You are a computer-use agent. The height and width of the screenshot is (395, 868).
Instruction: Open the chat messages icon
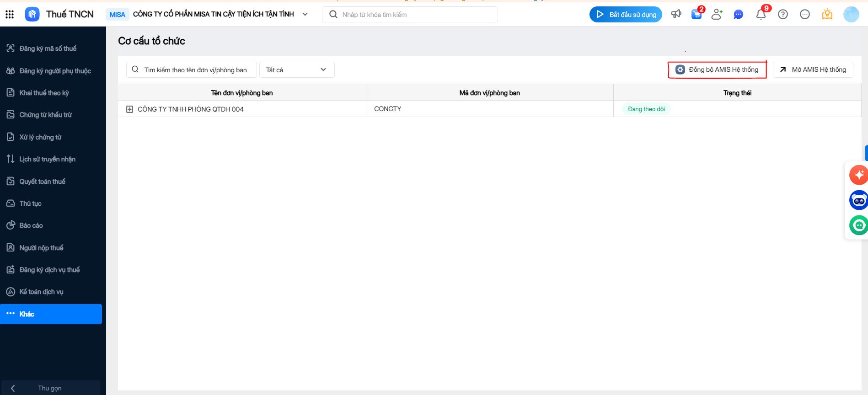[x=738, y=15]
